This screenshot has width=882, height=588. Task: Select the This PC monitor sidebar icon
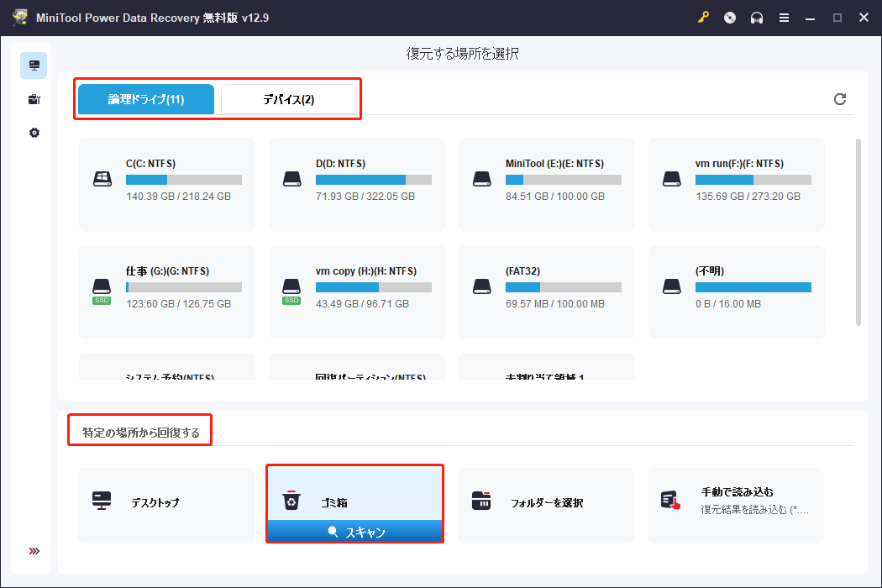coord(34,66)
